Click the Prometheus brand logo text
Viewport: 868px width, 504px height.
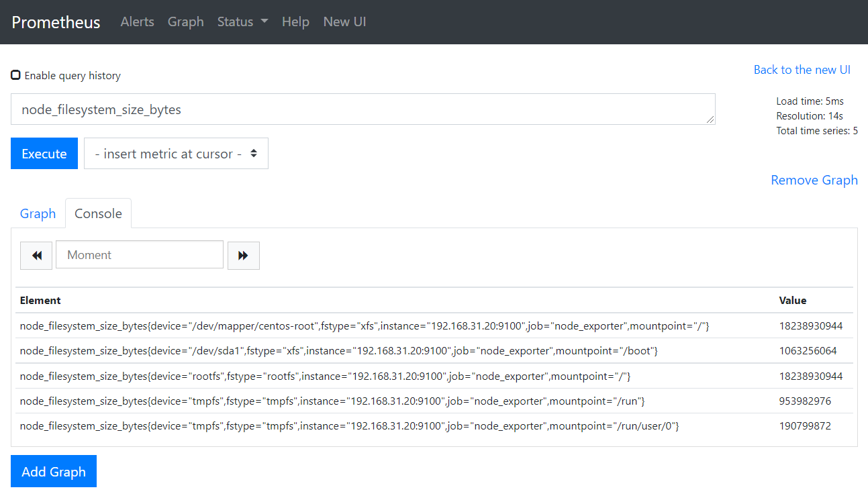pyautogui.click(x=56, y=22)
